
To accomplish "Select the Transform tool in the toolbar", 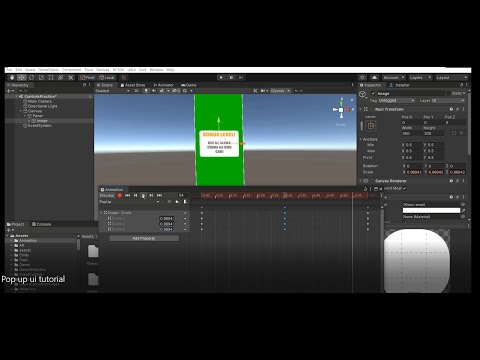I will 61,77.
